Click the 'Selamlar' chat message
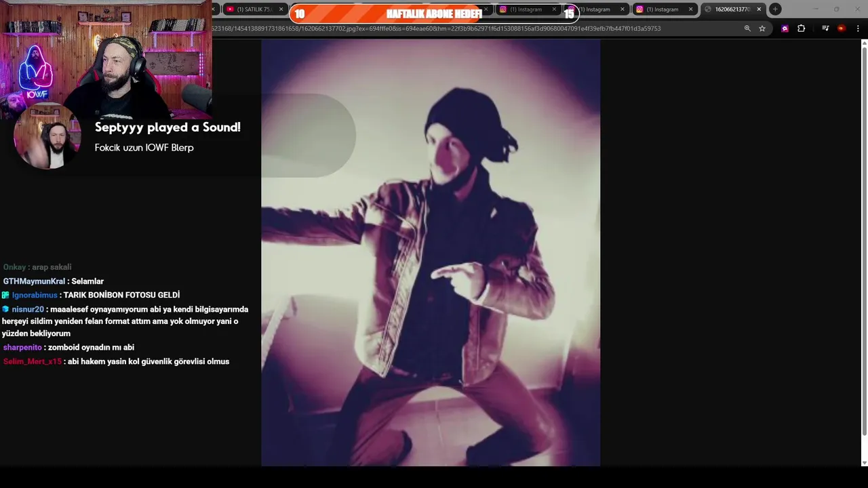Viewport: 868px width, 488px height. pos(87,281)
